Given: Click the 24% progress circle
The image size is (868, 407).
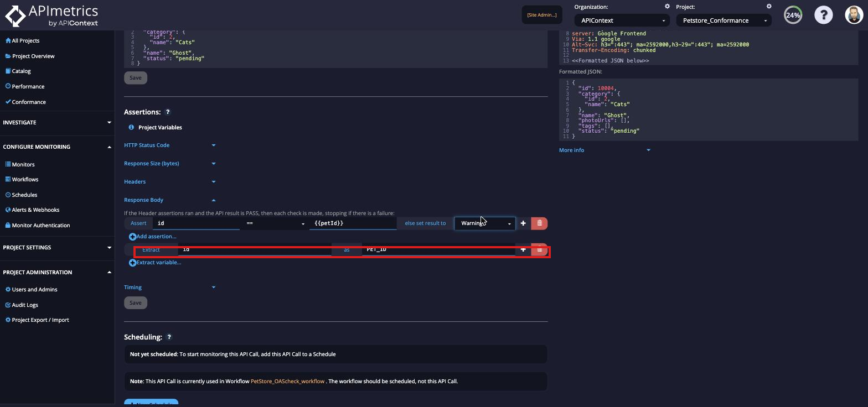Looking at the screenshot, I should point(793,15).
